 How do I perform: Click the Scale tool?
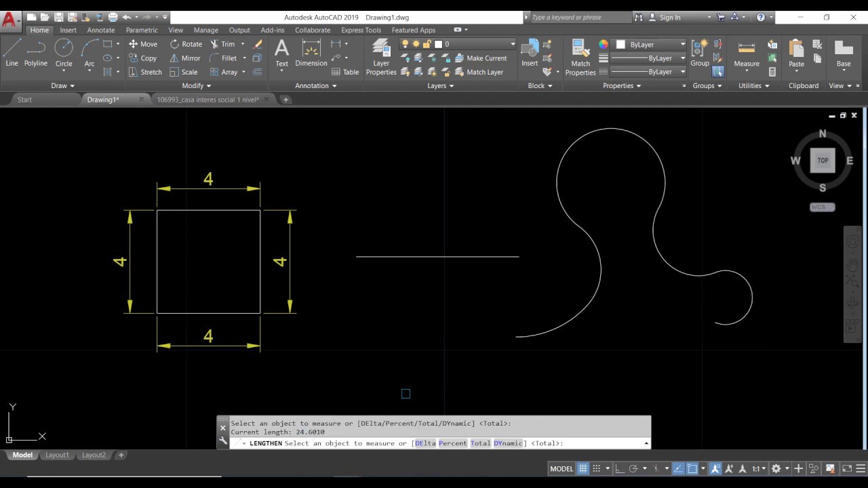click(184, 72)
